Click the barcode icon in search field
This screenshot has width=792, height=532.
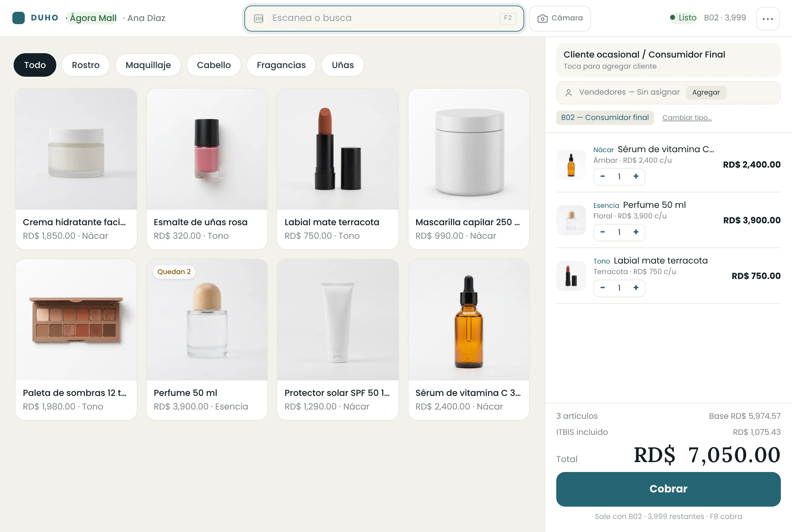click(259, 18)
